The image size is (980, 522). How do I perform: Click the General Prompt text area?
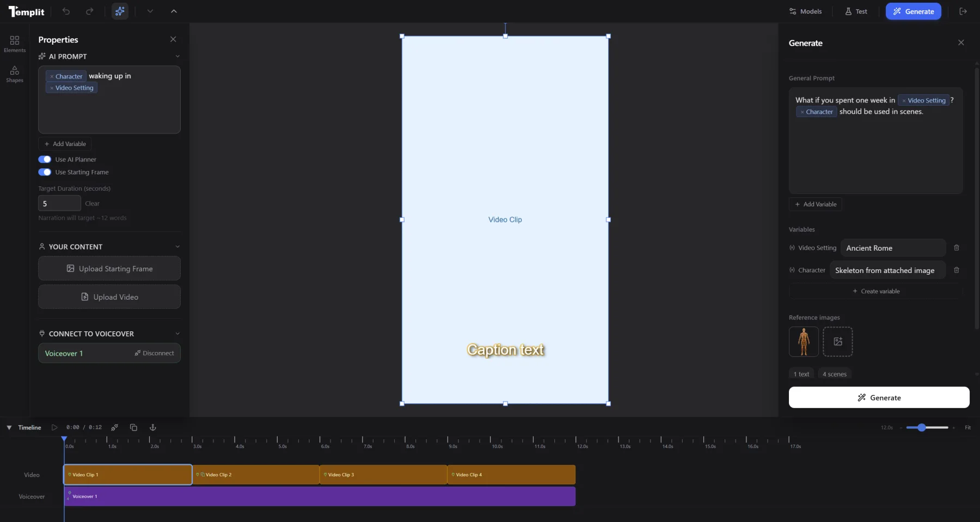click(876, 141)
